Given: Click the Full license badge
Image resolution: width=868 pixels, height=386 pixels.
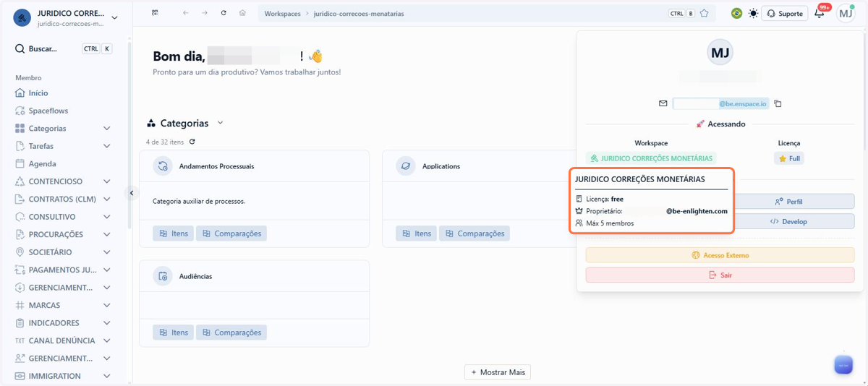Looking at the screenshot, I should (788, 158).
